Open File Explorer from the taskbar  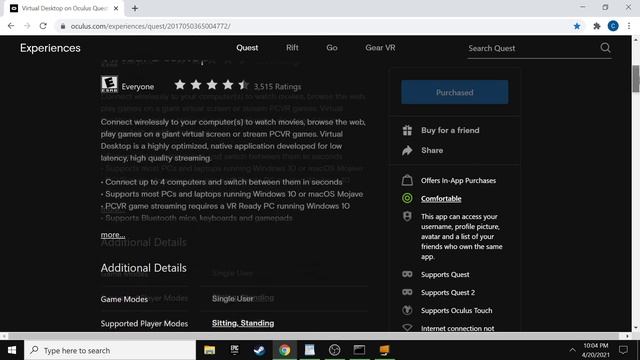pos(209,350)
